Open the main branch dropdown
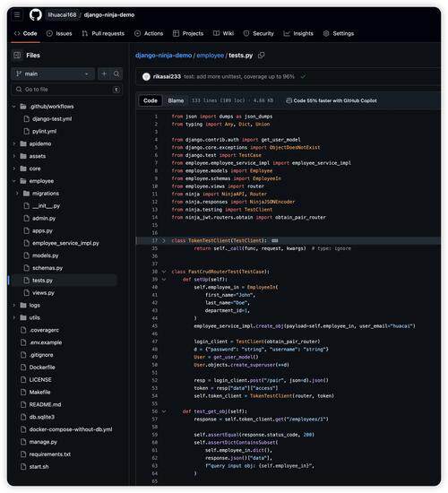The width and height of the screenshot is (448, 493). coord(53,74)
